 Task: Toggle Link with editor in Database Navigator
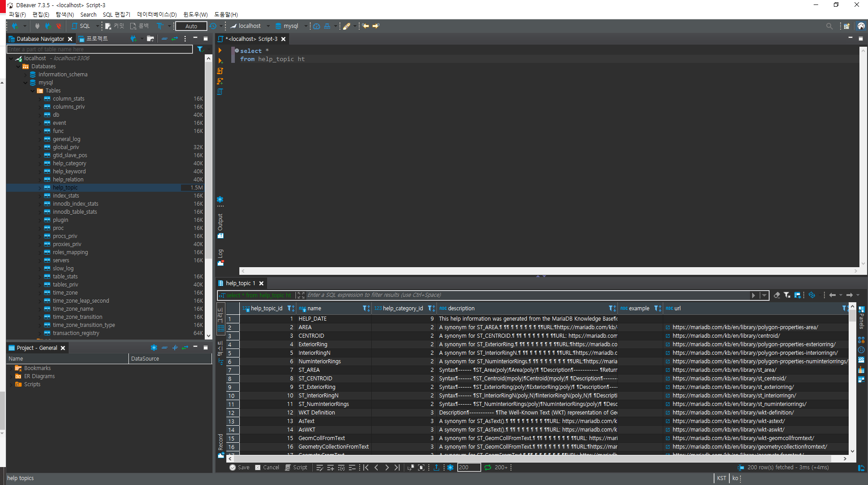coord(175,39)
